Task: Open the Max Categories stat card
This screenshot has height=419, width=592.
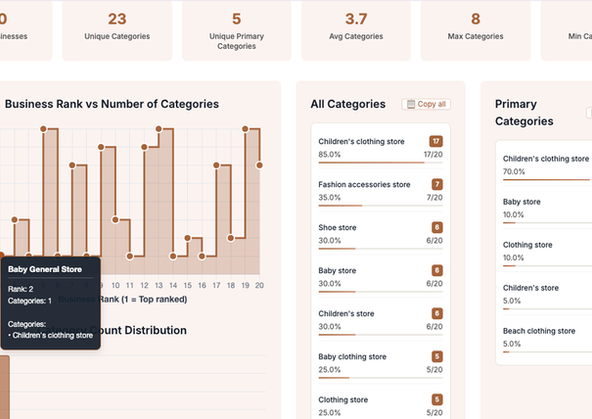Action: [475, 30]
